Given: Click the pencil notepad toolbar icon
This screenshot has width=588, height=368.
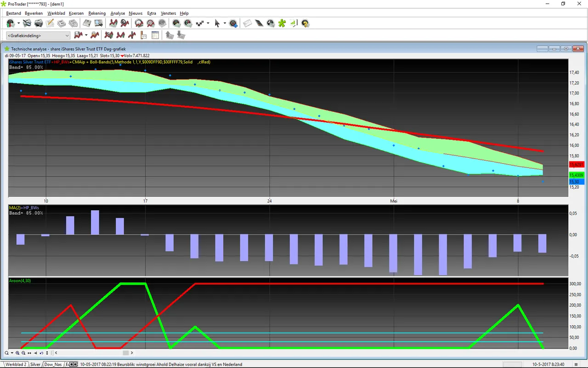Looking at the screenshot, I should click(x=50, y=23).
